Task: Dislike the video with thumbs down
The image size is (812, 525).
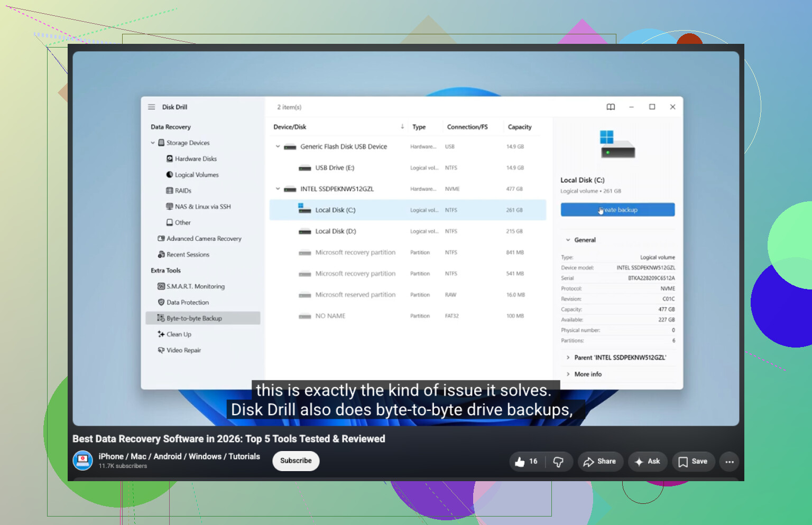Action: [558, 461]
